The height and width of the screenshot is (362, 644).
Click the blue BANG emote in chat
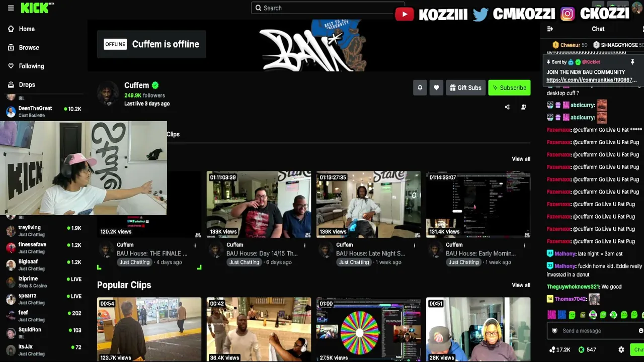[x=562, y=315]
